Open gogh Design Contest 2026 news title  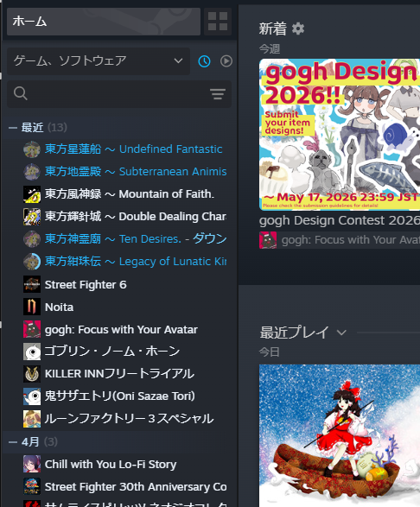click(x=340, y=220)
